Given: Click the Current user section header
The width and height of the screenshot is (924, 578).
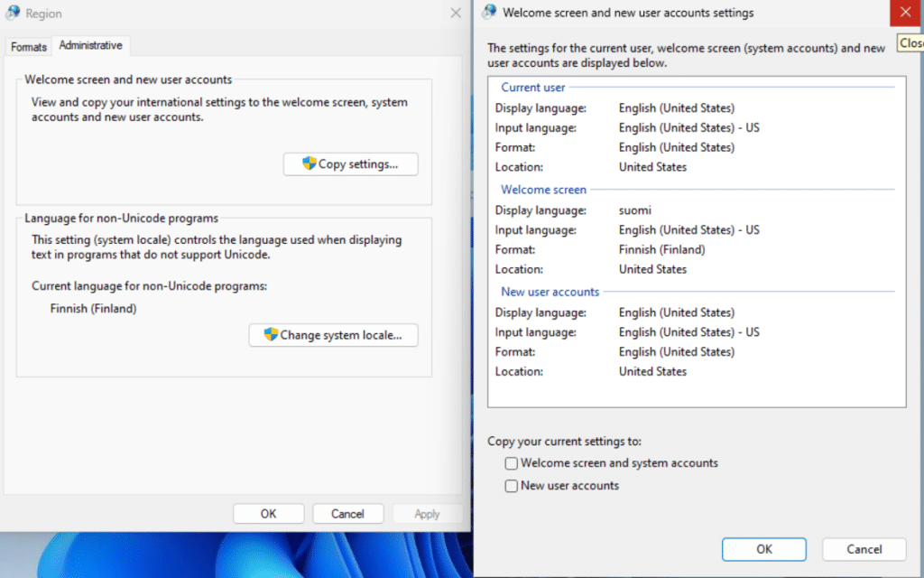Looking at the screenshot, I should [532, 88].
